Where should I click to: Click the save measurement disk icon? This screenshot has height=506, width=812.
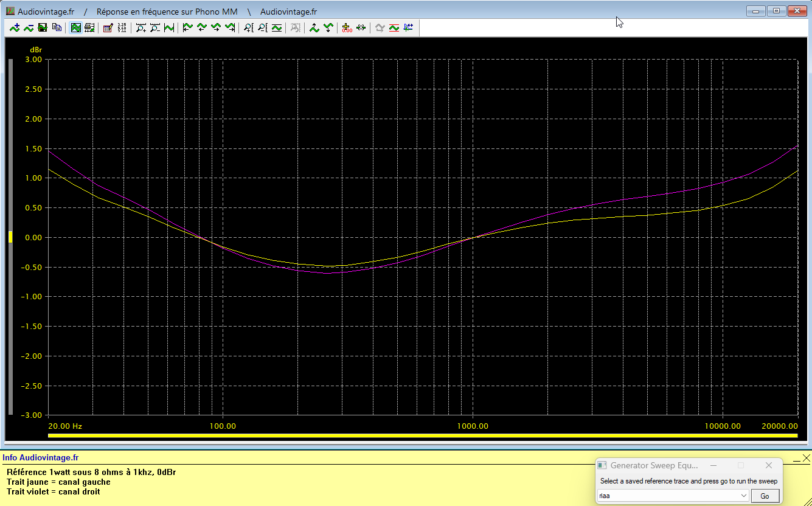coord(43,27)
